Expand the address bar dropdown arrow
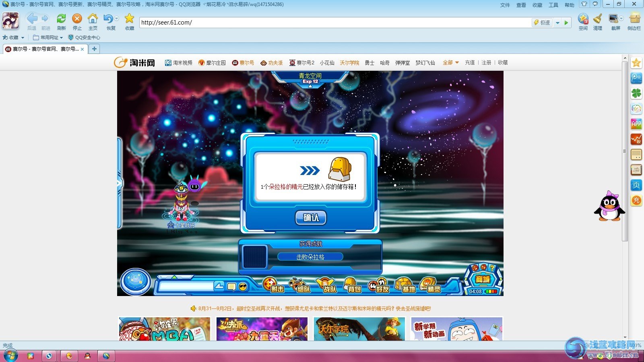Viewport: 644px width, 362px height. click(557, 23)
